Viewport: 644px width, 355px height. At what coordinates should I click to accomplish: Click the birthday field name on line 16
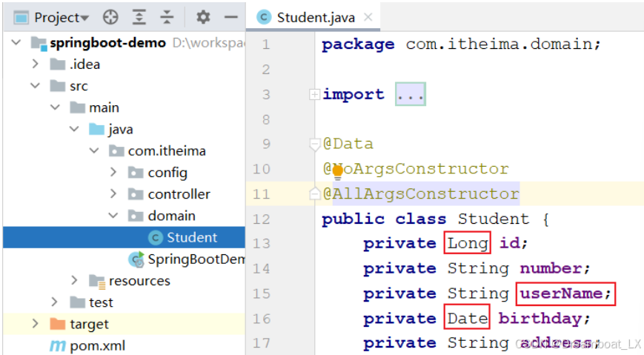click(x=540, y=319)
